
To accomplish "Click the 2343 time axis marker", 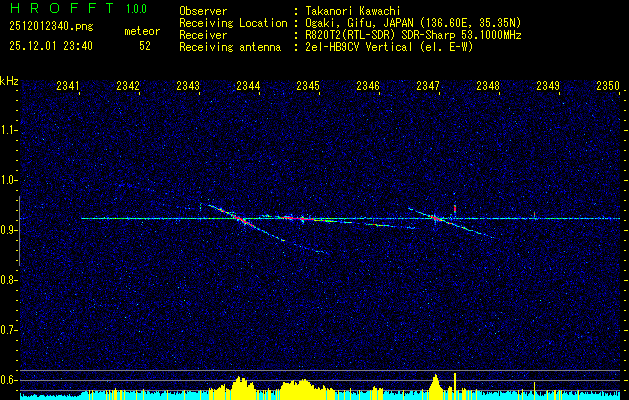I will pyautogui.click(x=188, y=85).
